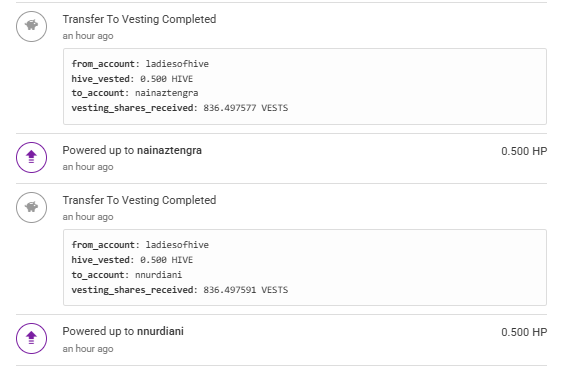Select the 836.497591 VESTS value
Screen dimensions: 563x373
[246, 290]
